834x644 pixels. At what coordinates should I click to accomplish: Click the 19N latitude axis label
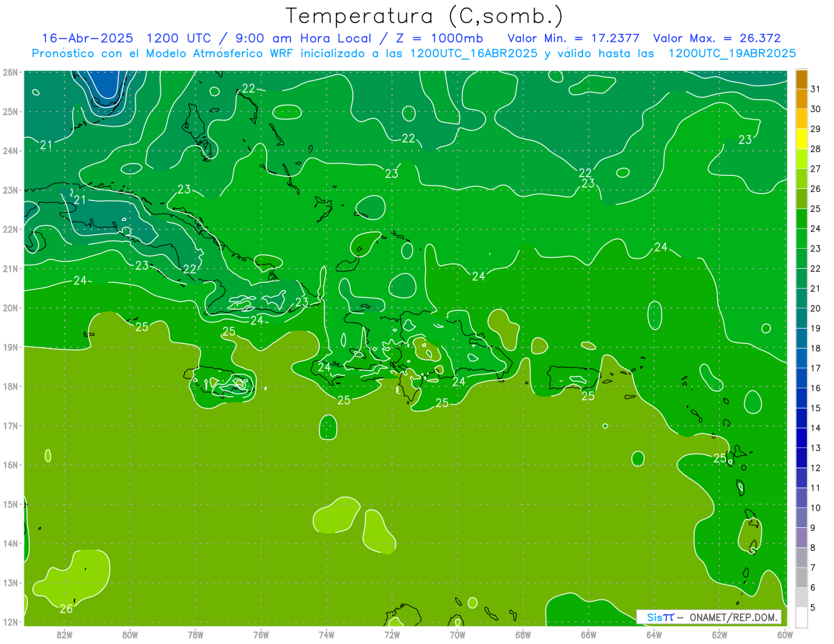click(10, 347)
